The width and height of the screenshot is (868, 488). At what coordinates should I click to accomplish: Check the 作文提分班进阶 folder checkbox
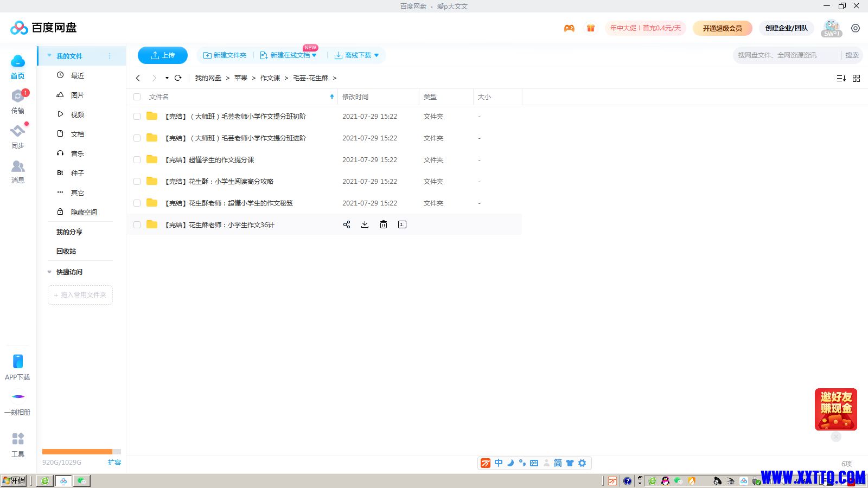[137, 138]
